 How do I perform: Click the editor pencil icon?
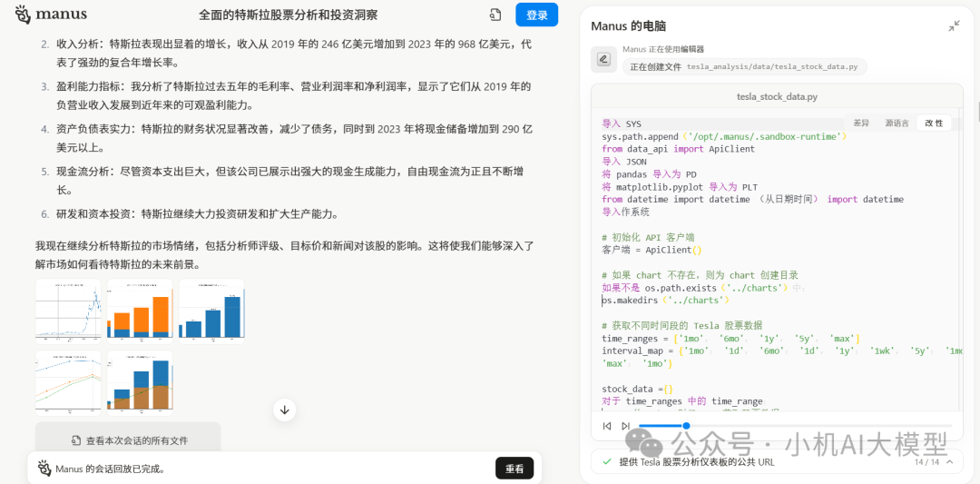click(x=603, y=59)
